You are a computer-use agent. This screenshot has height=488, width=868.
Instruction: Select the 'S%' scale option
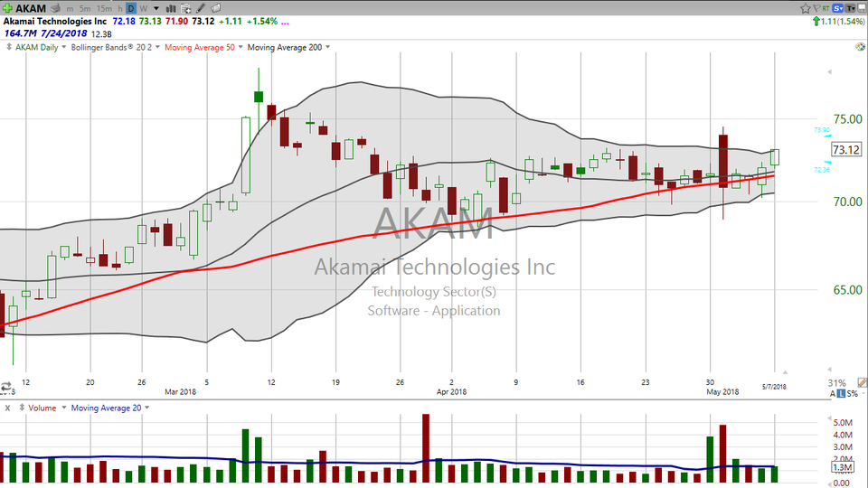853,394
